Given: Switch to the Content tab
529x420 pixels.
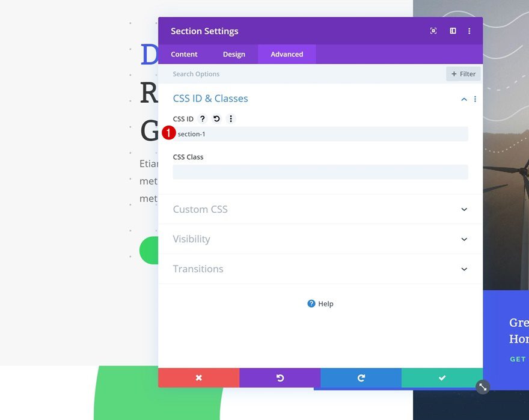Looking at the screenshot, I should point(184,54).
